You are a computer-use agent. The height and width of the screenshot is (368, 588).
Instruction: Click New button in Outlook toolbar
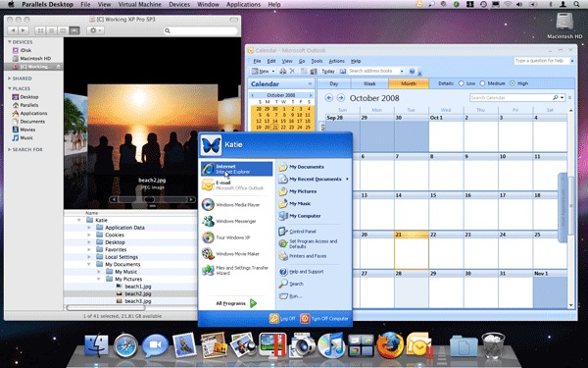point(261,71)
